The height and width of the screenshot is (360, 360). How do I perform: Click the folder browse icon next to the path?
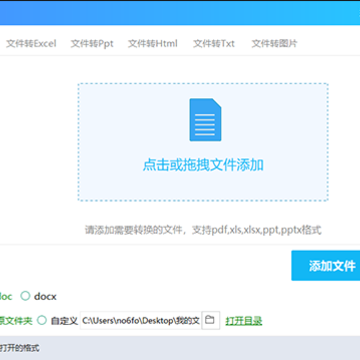click(211, 321)
